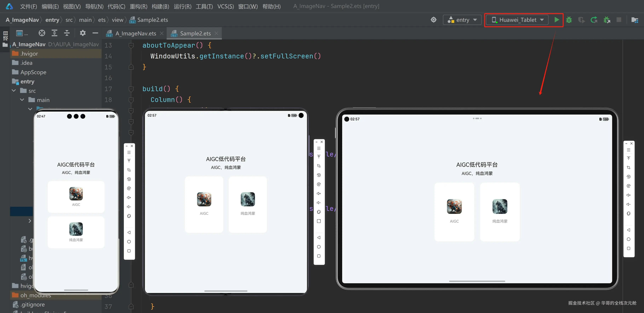This screenshot has width=644, height=313.
Task: Collapse the src folder in project tree
Action: click(14, 91)
